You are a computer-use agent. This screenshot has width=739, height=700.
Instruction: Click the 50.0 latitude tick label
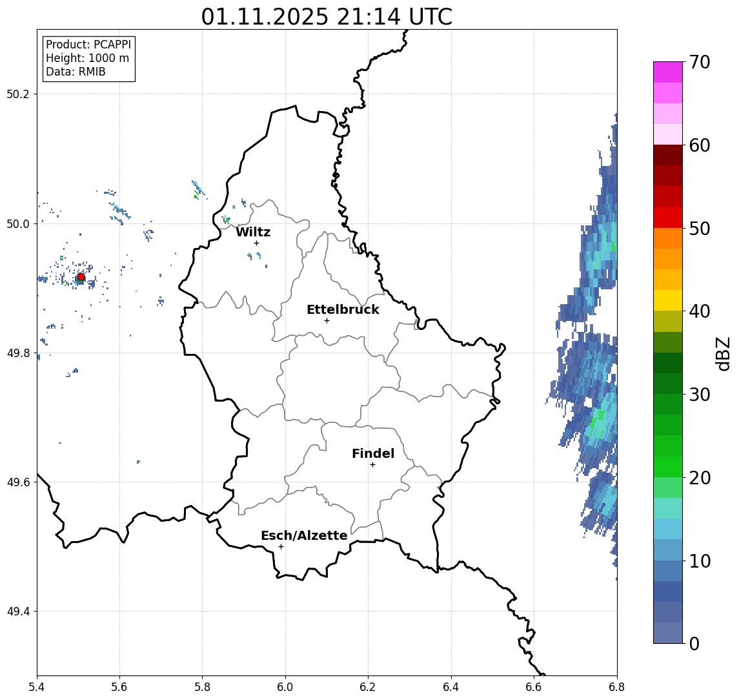click(18, 223)
